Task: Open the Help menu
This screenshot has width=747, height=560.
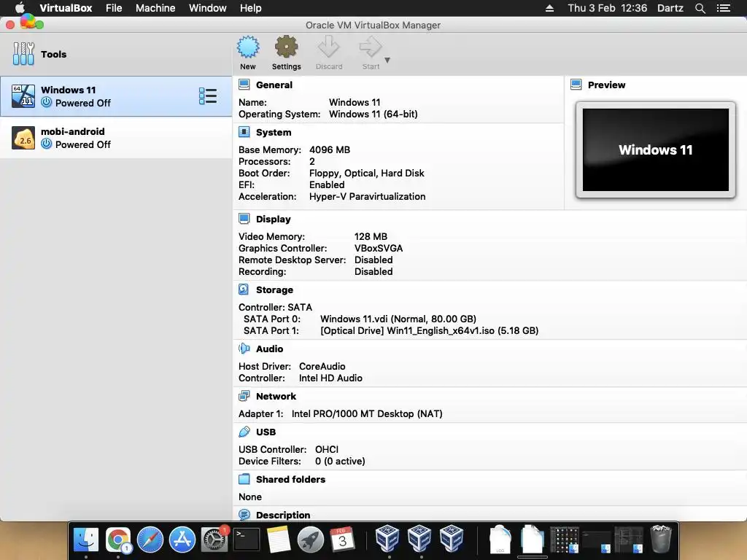Action: (x=251, y=8)
